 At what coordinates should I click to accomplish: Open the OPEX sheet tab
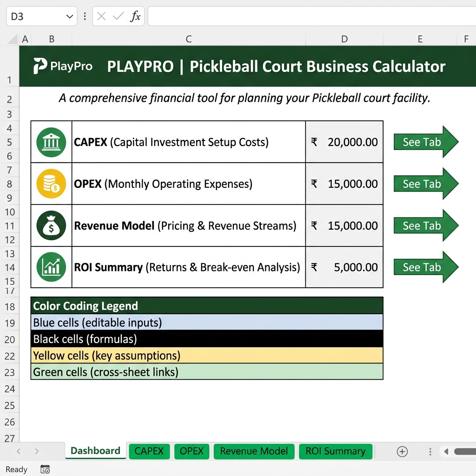192,451
